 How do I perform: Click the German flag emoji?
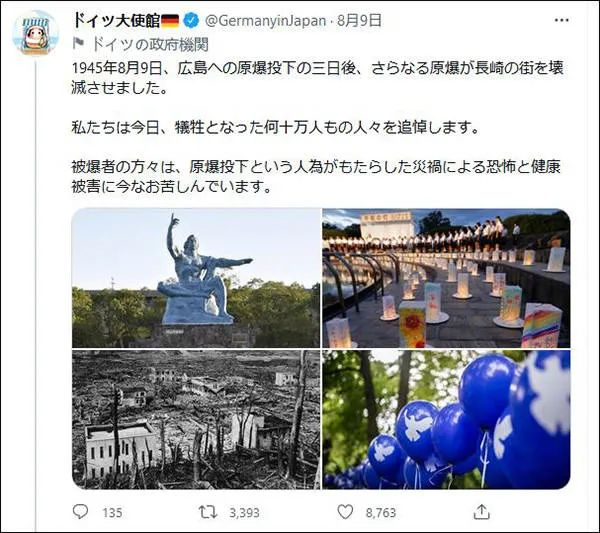(170, 21)
